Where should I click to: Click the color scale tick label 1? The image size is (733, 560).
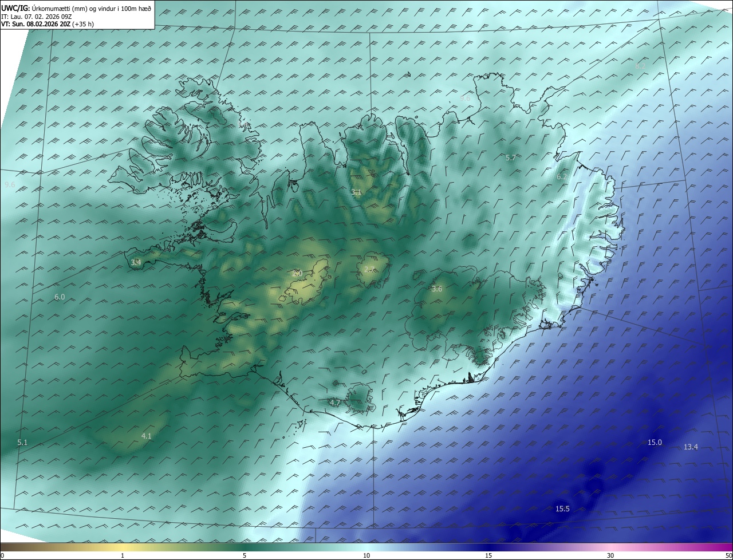tap(123, 555)
